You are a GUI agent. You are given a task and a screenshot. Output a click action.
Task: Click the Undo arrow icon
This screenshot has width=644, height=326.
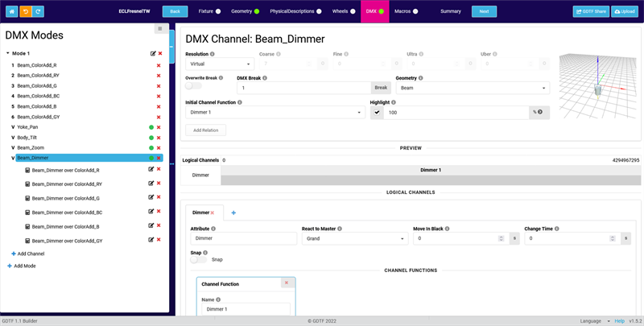[25, 11]
